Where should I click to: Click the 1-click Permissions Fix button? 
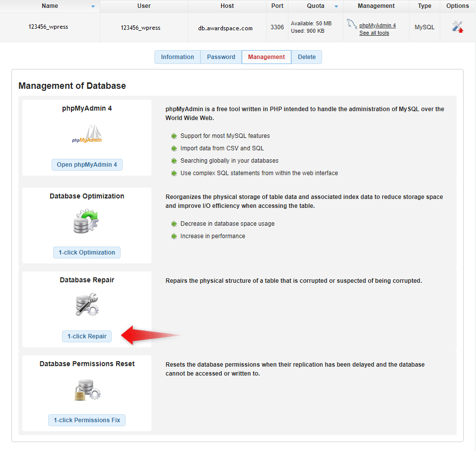click(x=87, y=420)
